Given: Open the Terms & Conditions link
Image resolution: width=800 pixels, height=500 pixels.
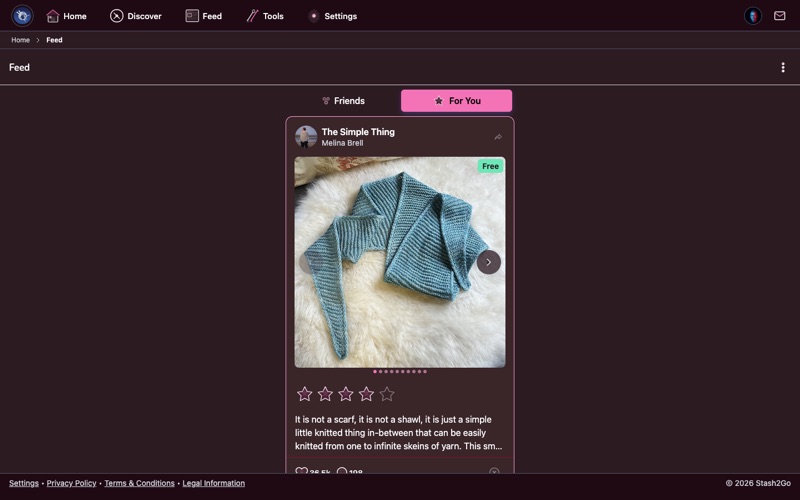Looking at the screenshot, I should pyautogui.click(x=139, y=483).
